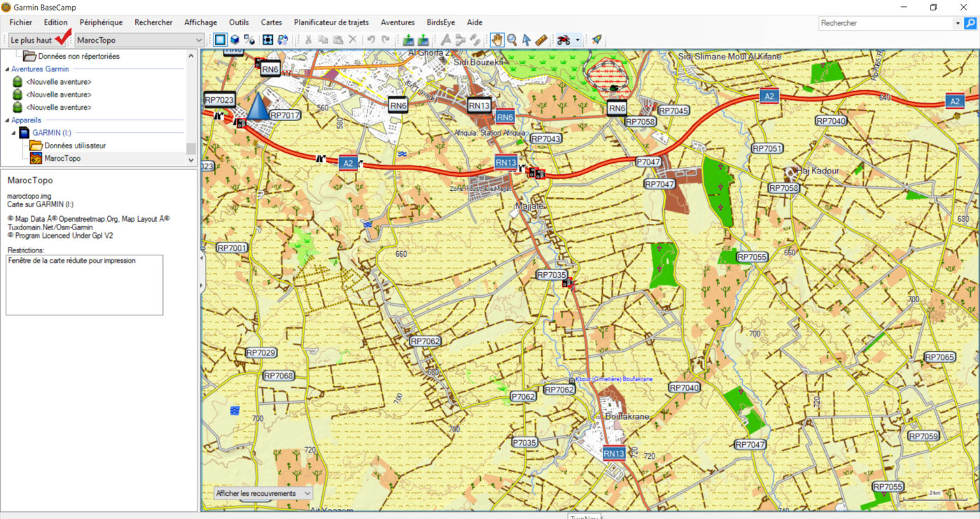The width and height of the screenshot is (980, 519).
Task: Click the Copy icon in toolbar
Action: (x=323, y=40)
